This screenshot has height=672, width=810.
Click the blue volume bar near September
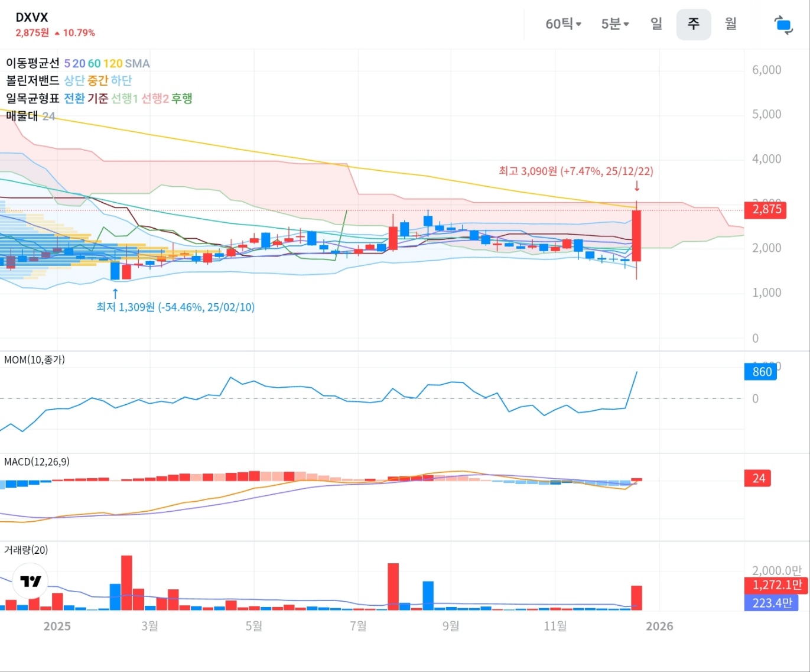(428, 595)
